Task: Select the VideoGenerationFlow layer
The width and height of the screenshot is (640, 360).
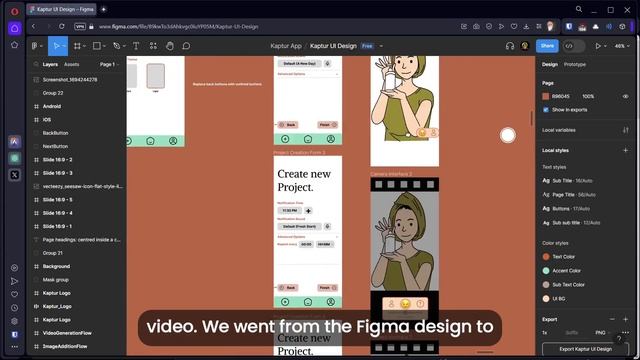Action: point(67,333)
